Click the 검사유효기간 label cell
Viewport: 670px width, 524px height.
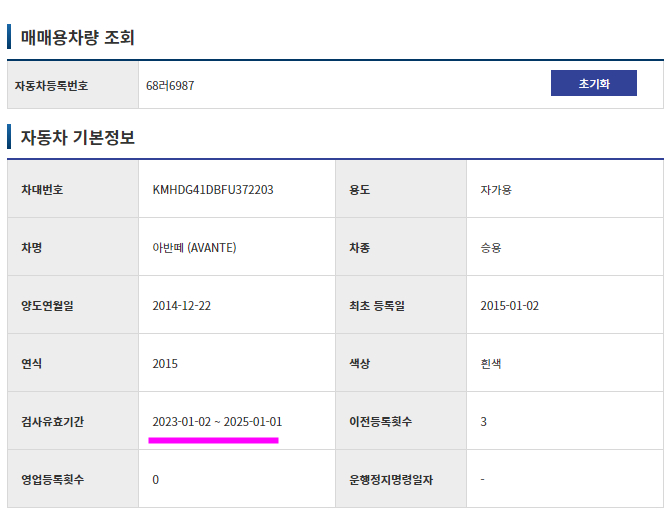[x=73, y=421]
